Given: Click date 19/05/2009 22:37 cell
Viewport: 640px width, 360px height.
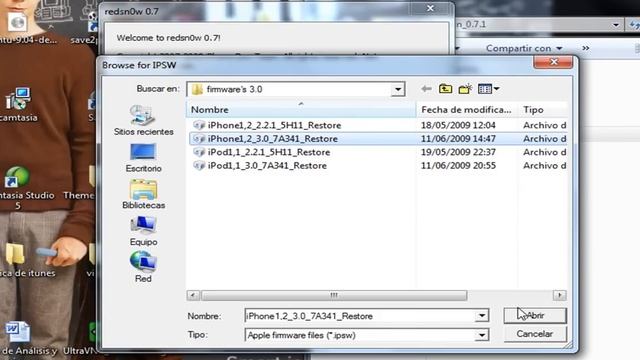Looking at the screenshot, I should [x=458, y=152].
